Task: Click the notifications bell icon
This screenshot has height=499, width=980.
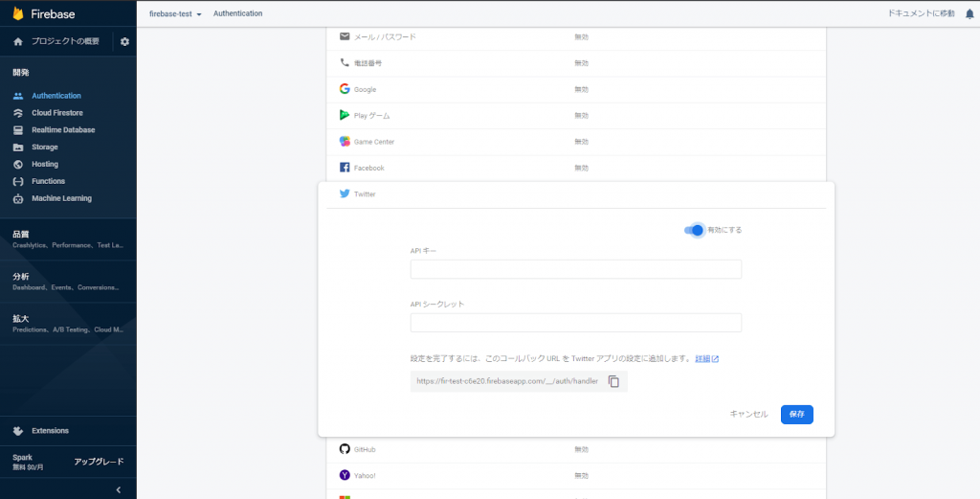Action: (x=969, y=13)
